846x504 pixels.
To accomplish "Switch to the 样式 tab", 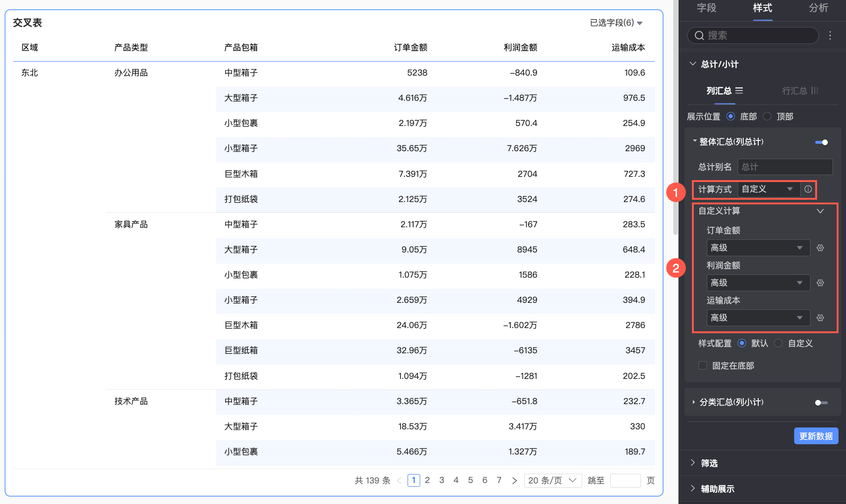I will (762, 8).
